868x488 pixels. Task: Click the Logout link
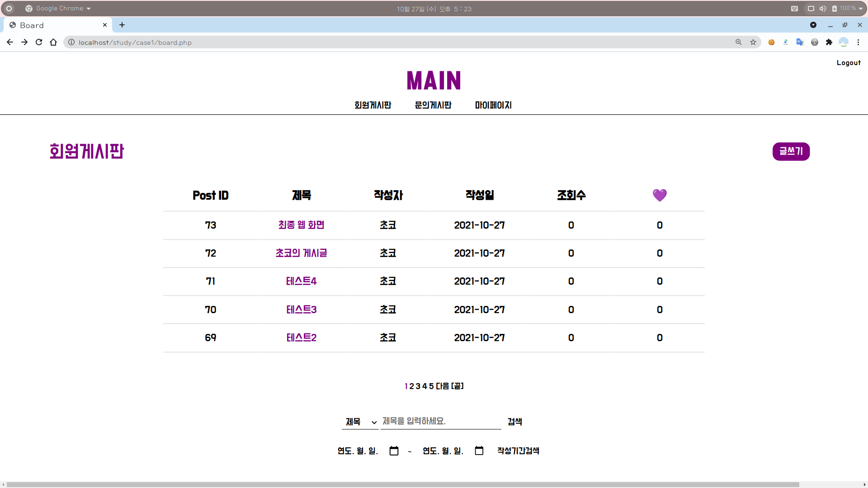tap(849, 63)
